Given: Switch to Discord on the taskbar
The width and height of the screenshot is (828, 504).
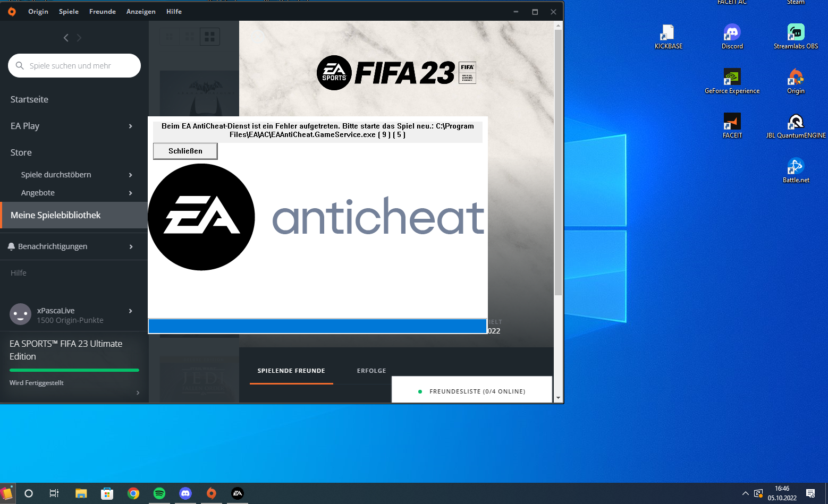Looking at the screenshot, I should (185, 493).
